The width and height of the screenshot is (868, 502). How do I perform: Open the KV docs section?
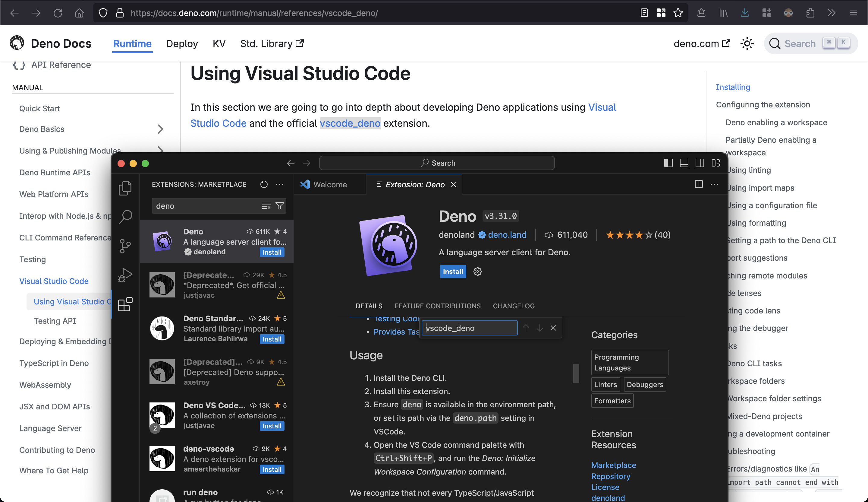(219, 43)
